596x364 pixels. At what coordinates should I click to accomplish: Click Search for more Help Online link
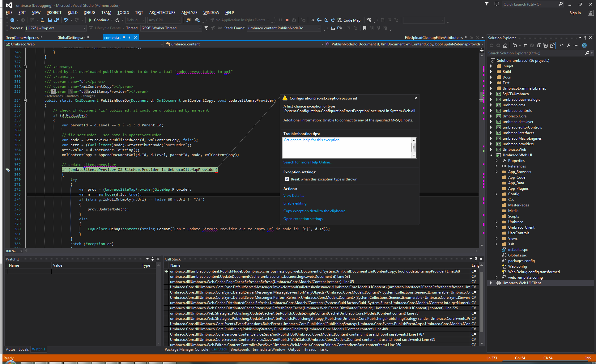(x=308, y=162)
